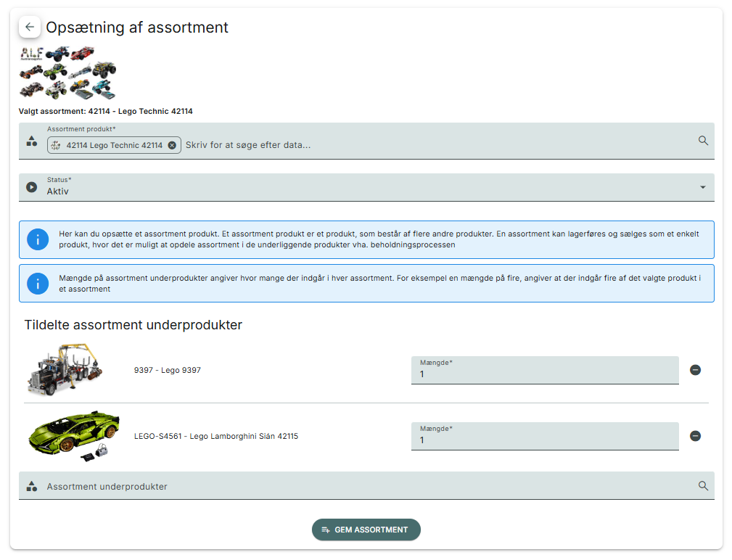Go back using the arrow button

pyautogui.click(x=30, y=27)
